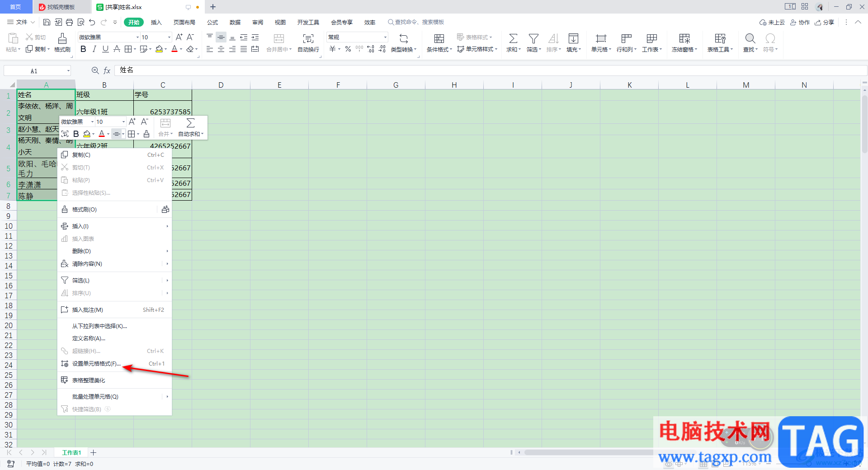Center text horizontally in ribbon
This screenshot has width=868, height=470.
click(x=221, y=49)
